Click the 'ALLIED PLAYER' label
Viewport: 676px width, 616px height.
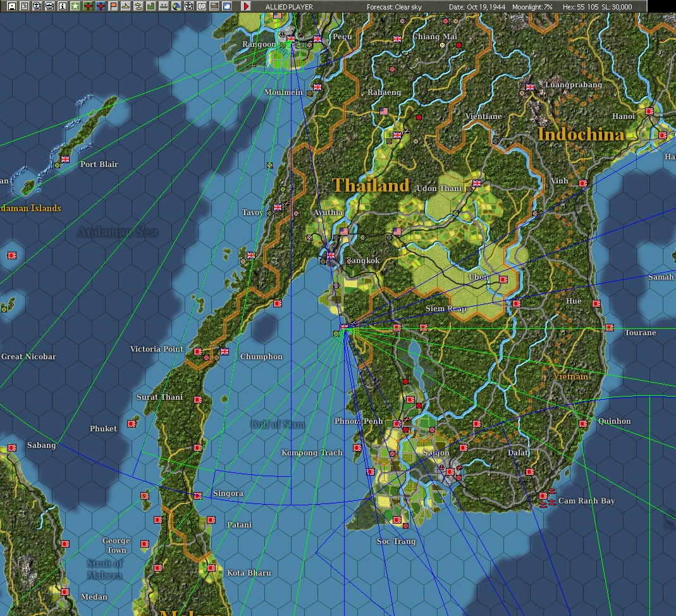289,7
